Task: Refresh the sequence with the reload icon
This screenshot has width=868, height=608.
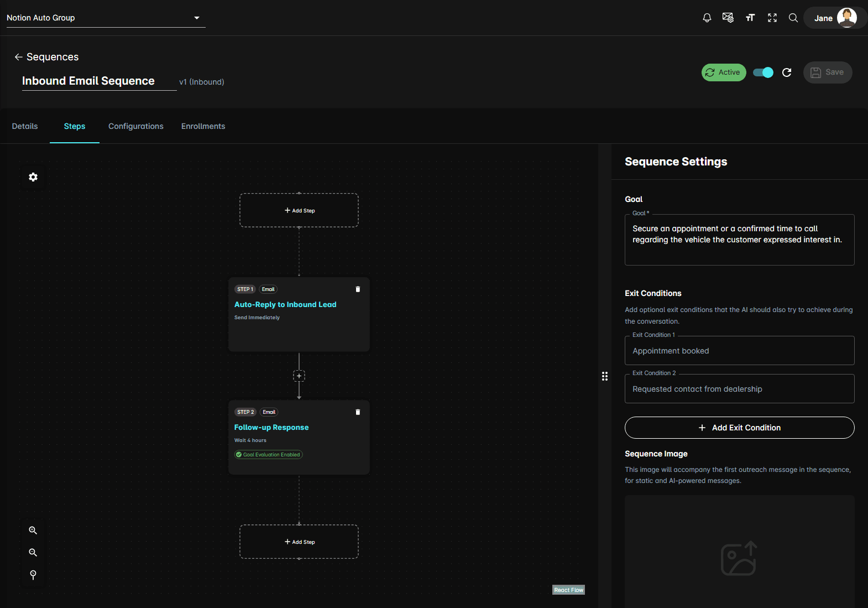Action: point(787,72)
